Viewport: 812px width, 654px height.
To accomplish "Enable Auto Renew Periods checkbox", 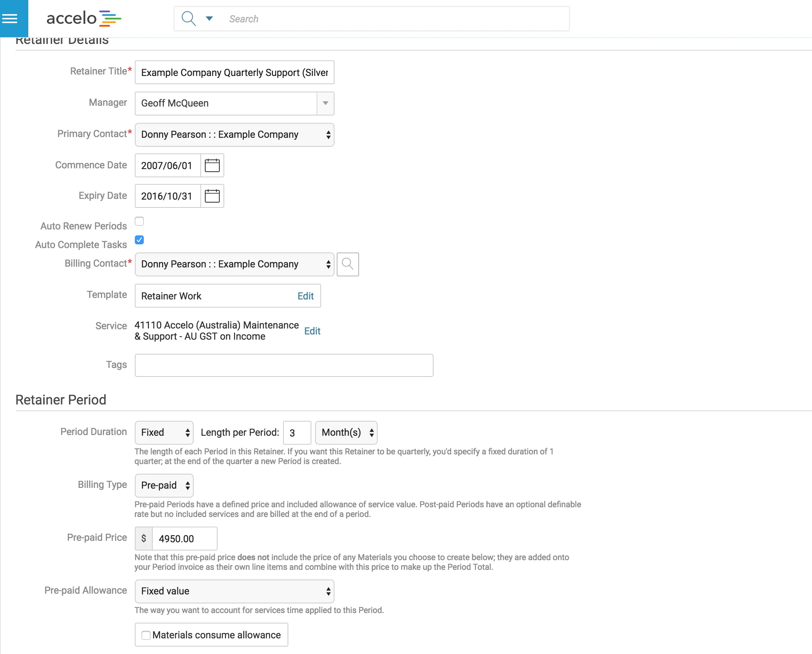I will tap(139, 221).
